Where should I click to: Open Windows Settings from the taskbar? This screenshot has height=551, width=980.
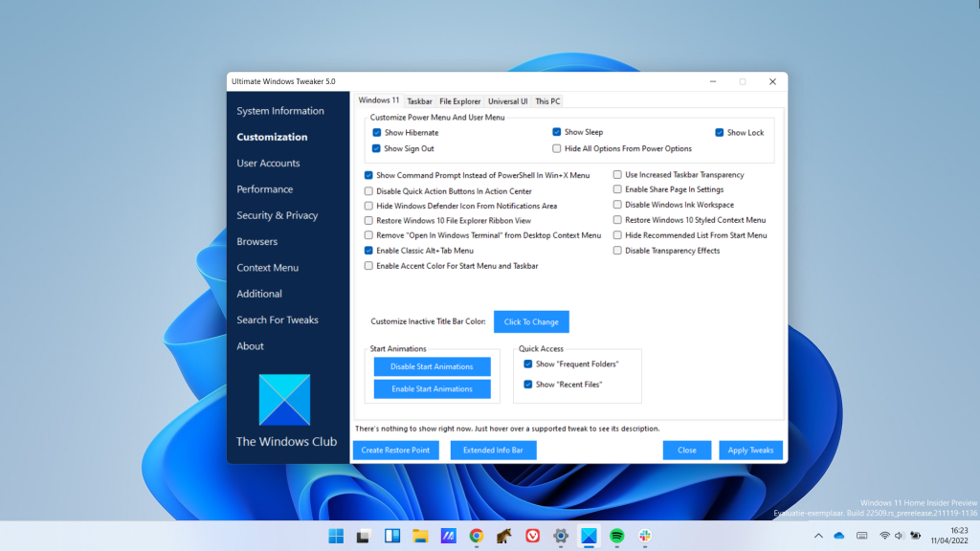click(x=560, y=536)
